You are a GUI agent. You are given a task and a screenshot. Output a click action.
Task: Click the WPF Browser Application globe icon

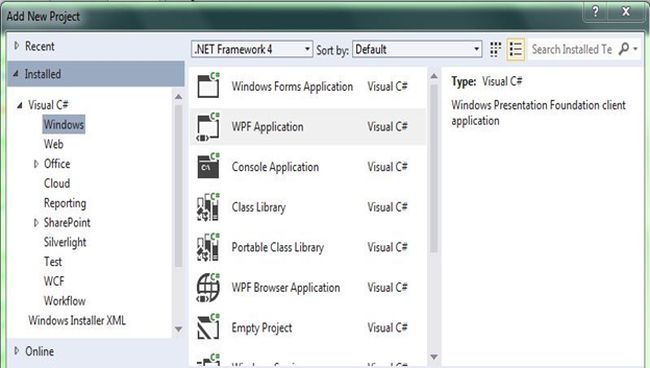[x=208, y=287]
